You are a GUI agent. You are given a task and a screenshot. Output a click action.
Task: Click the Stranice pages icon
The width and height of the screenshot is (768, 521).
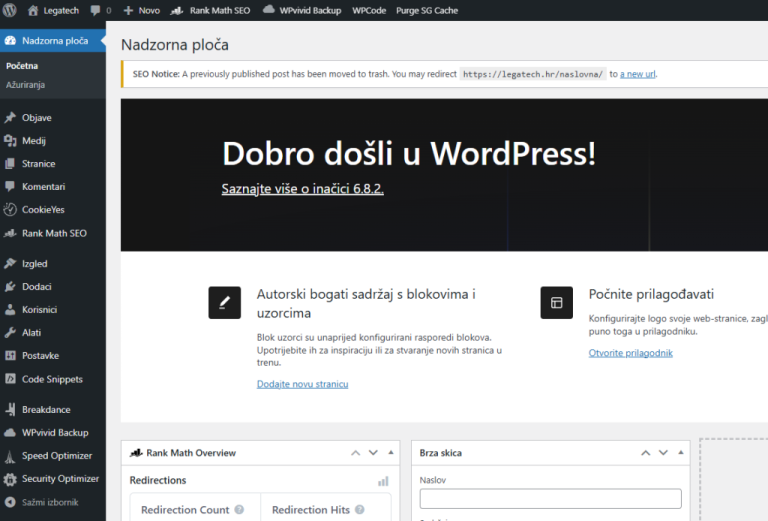pyautogui.click(x=10, y=164)
